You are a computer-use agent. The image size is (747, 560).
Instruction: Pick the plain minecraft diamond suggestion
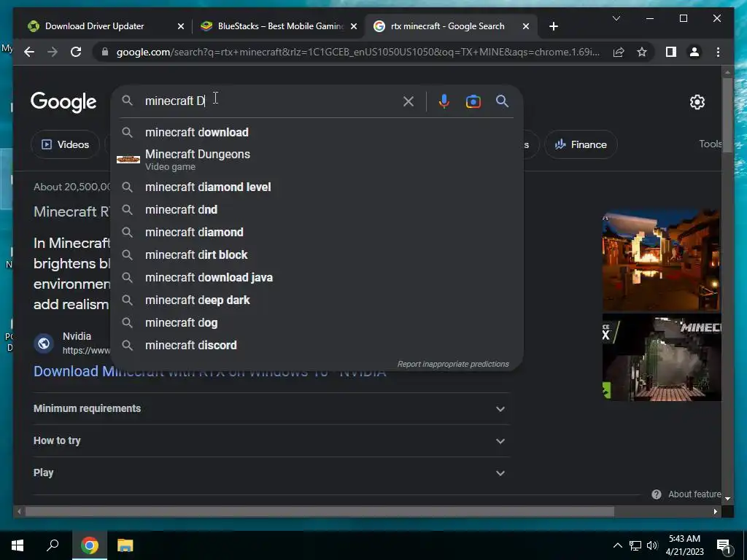[x=317, y=233]
